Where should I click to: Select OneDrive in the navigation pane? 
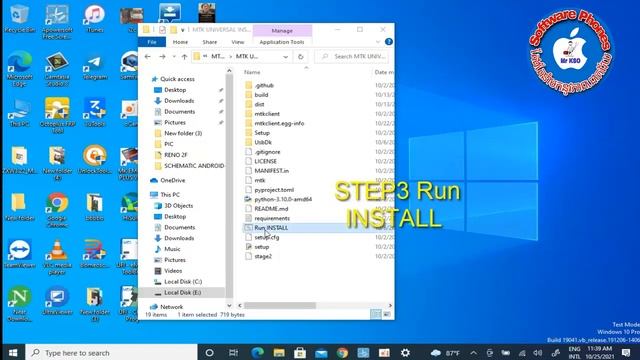click(172, 180)
